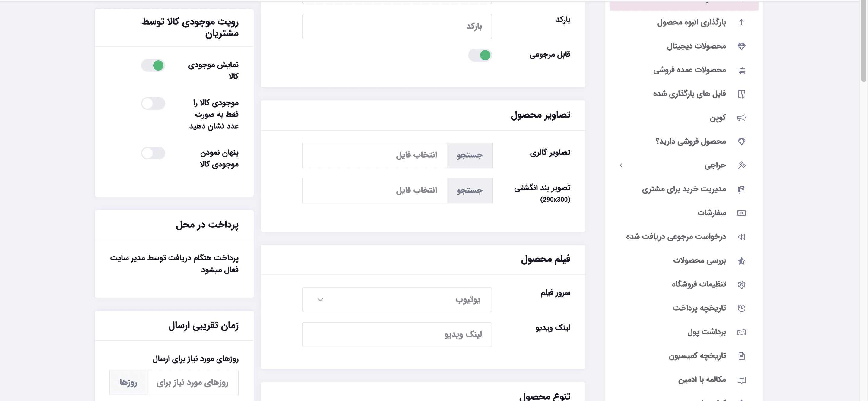The width and height of the screenshot is (868, 401).
Task: Enable showing stock only as a number
Action: tap(153, 103)
